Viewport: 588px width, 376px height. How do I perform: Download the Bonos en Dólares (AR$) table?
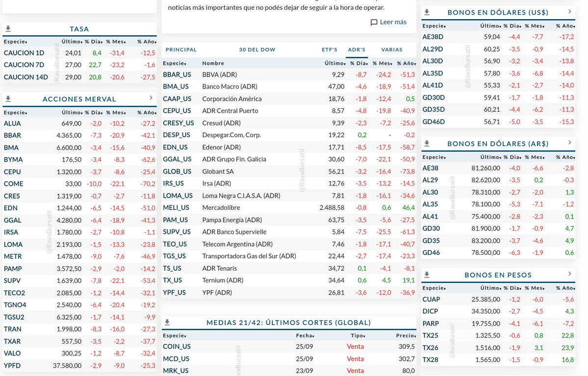tap(427, 144)
